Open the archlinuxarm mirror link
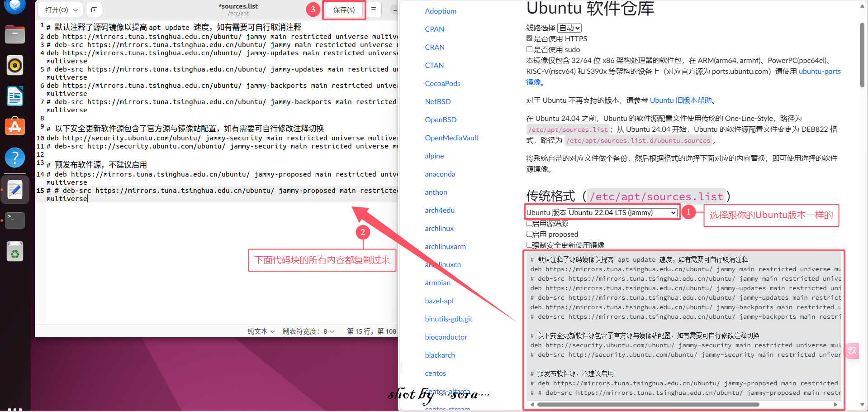 click(x=445, y=246)
